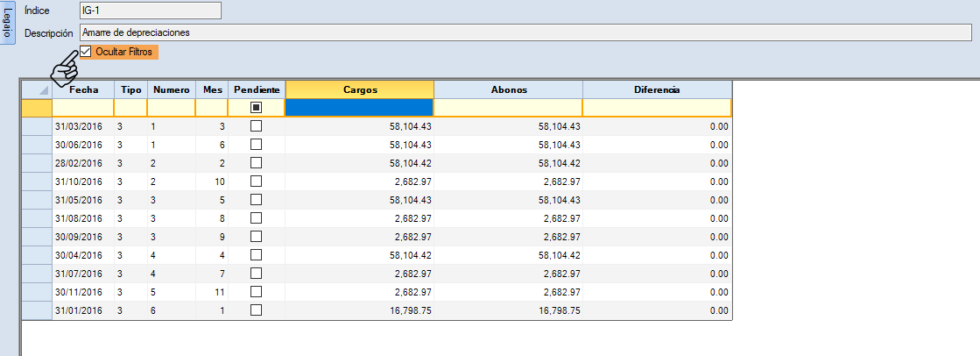Click the Numero column header
Viewport: 980px width, 356px height.
click(171, 89)
